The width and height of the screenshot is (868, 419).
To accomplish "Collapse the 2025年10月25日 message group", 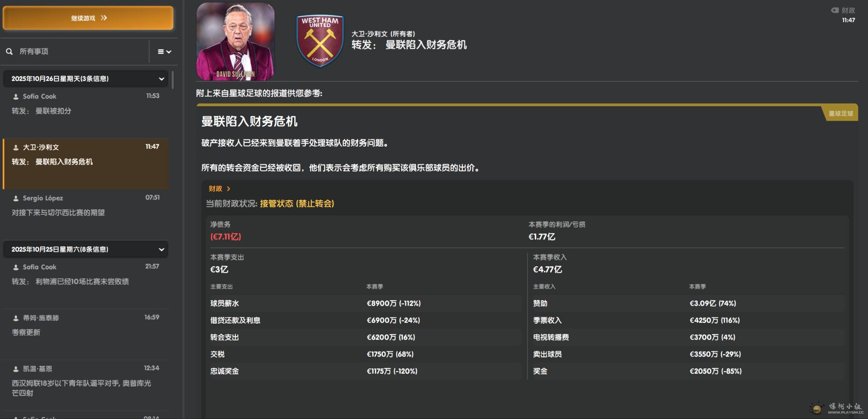I will (x=86, y=250).
